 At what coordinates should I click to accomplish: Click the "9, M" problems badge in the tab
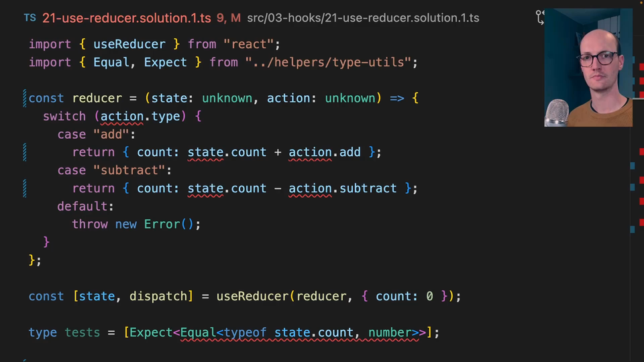pos(228,18)
